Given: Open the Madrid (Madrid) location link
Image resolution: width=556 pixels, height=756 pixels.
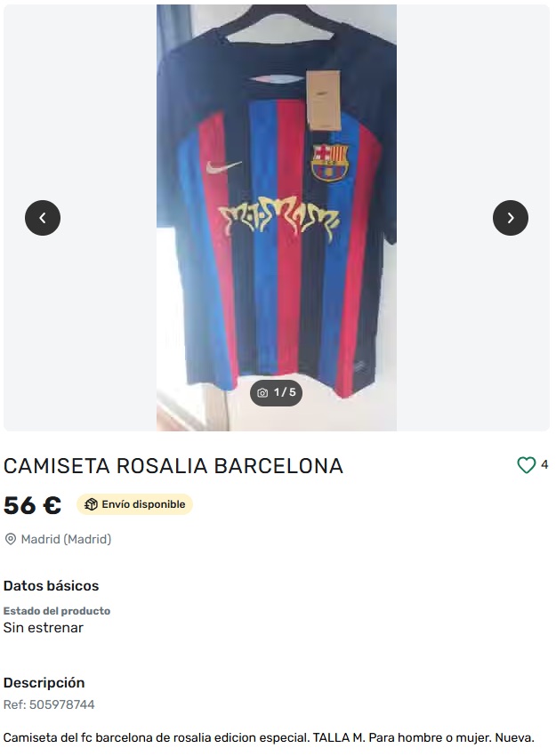Looking at the screenshot, I should pyautogui.click(x=66, y=539).
